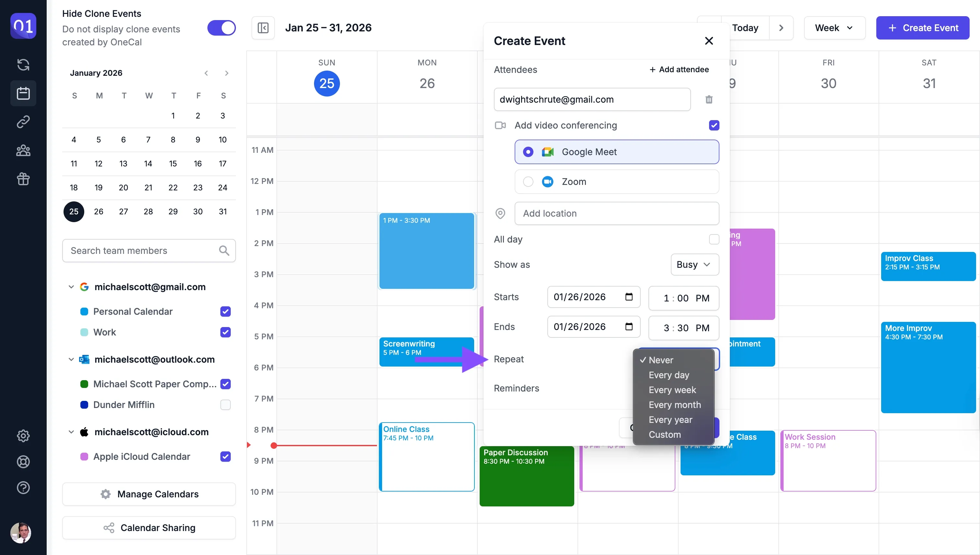Image resolution: width=980 pixels, height=555 pixels.
Task: Open the booking links sidebar icon
Action: click(x=24, y=122)
